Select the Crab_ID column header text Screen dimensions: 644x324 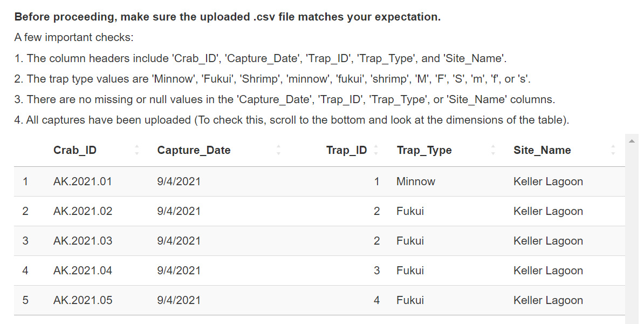[75, 150]
